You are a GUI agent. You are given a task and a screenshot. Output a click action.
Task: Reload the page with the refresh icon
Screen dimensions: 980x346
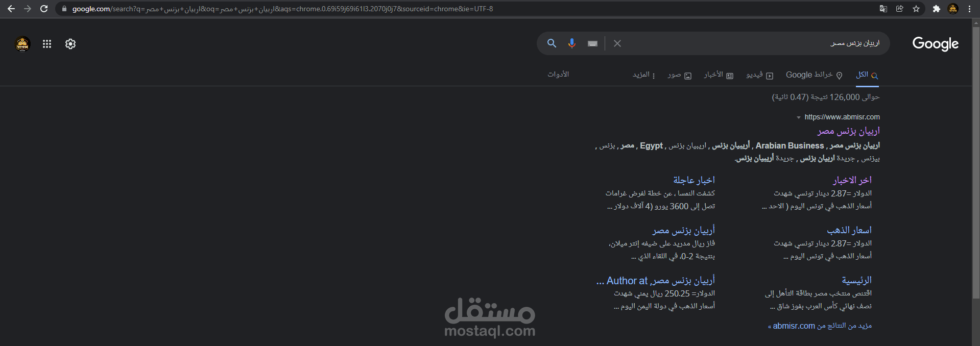[44, 9]
